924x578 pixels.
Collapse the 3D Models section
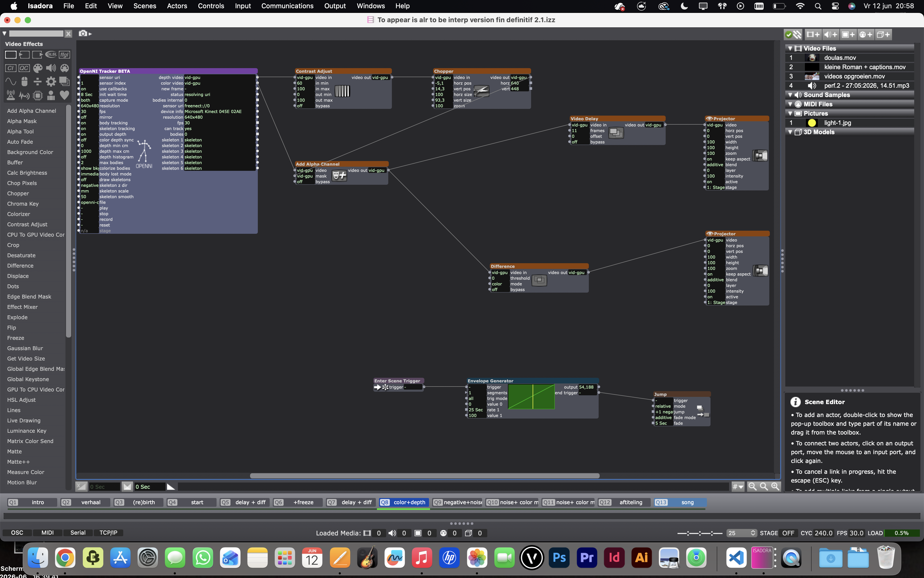(x=790, y=132)
